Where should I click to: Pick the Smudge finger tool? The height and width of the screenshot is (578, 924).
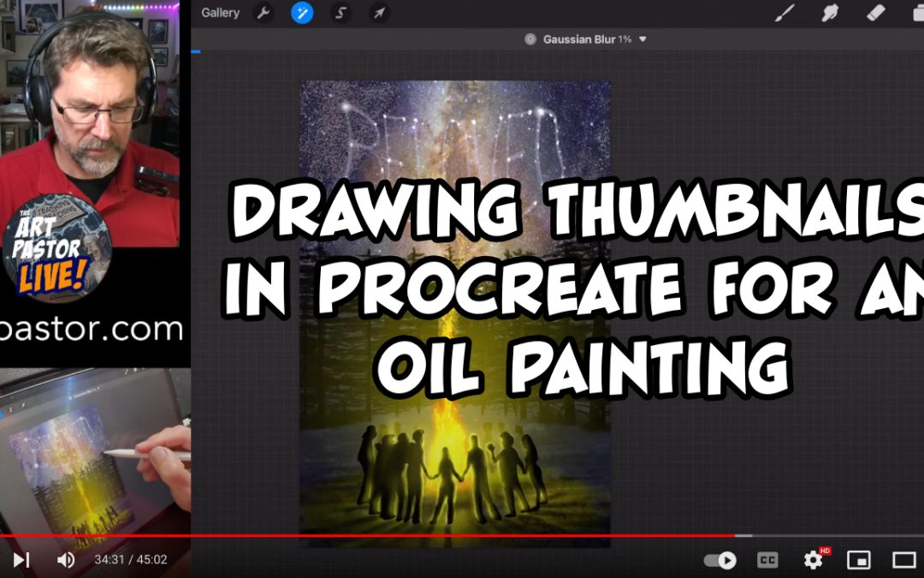click(x=829, y=13)
